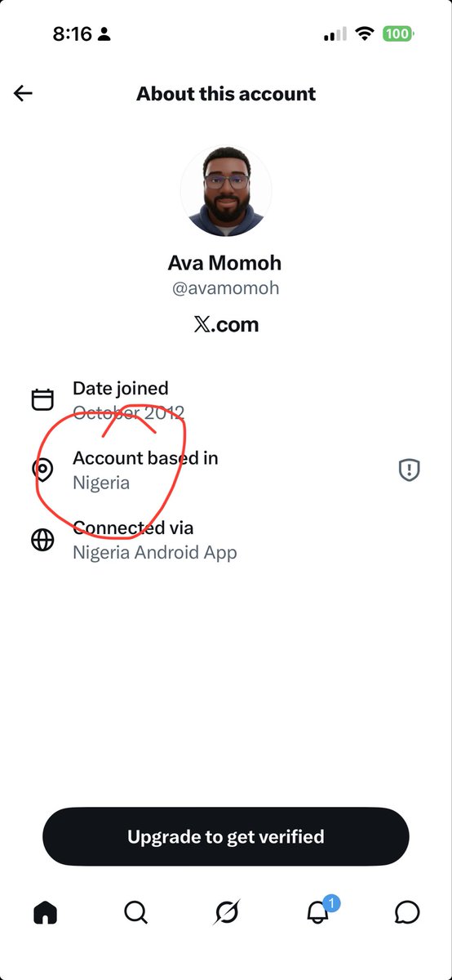Tap the shield info icon beside Nigeria
Screen dimensions: 452x980
pyautogui.click(x=409, y=470)
